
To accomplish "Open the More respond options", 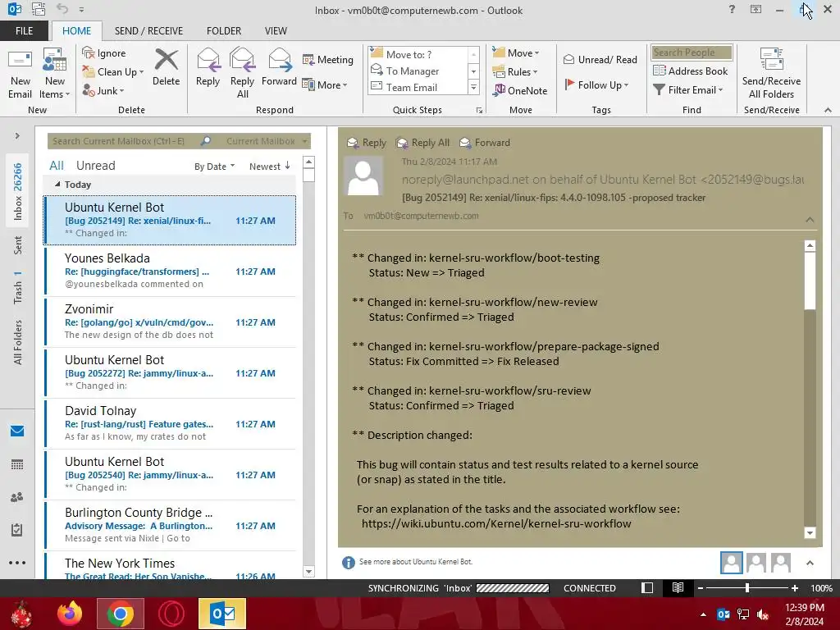I will point(325,84).
